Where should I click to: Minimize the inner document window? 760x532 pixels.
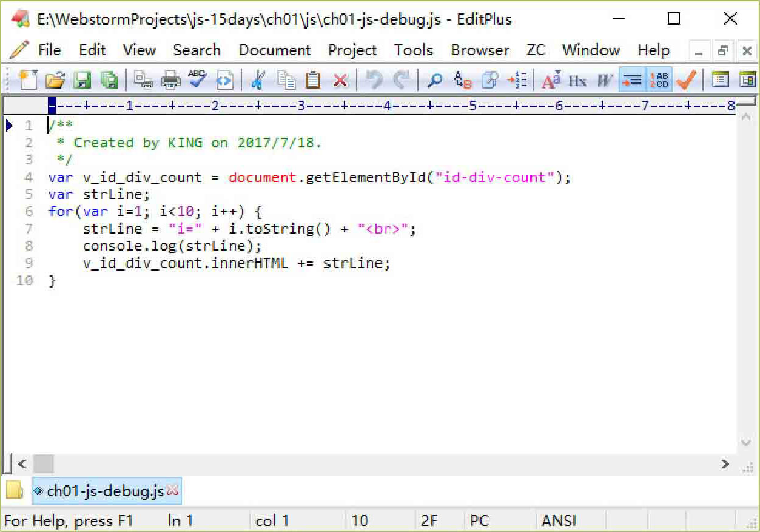698,52
